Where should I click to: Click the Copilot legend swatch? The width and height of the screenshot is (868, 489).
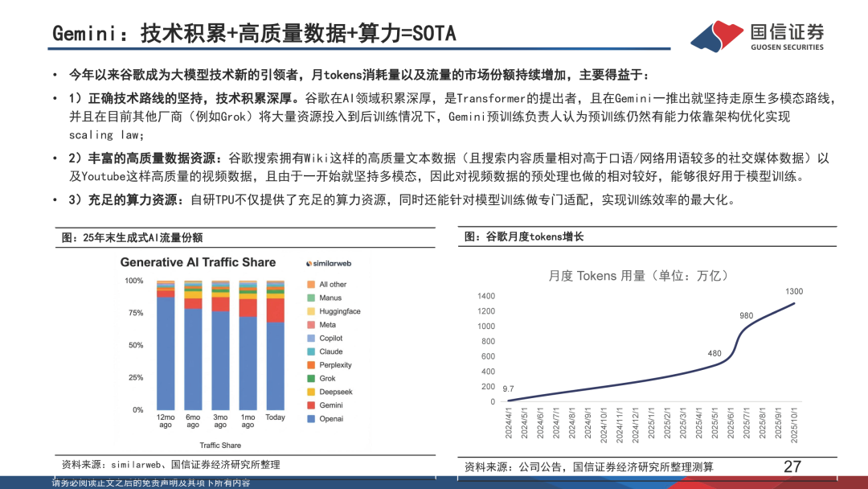(x=310, y=339)
